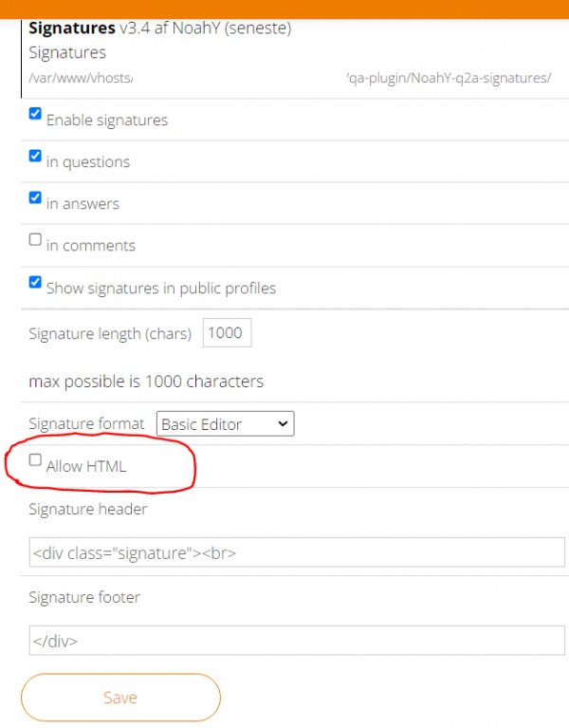The height and width of the screenshot is (728, 569).
Task: Click the 'Signature header' label text
Action: pyautogui.click(x=88, y=510)
